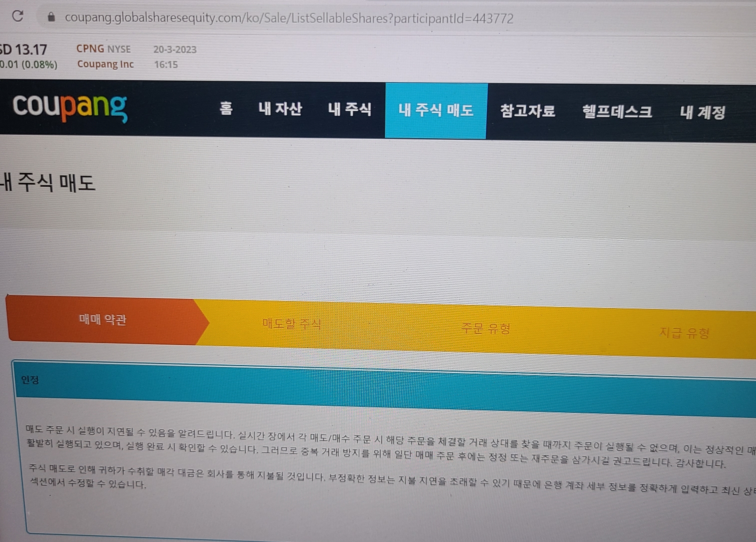756x542 pixels.
Task: Go to the 주문 유형 step
Action: click(x=485, y=328)
